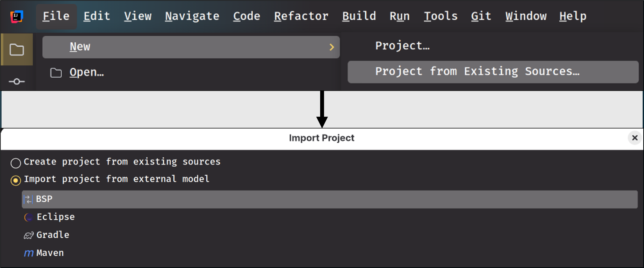Select "Import project from external model"
The image size is (644, 268).
[x=16, y=180]
